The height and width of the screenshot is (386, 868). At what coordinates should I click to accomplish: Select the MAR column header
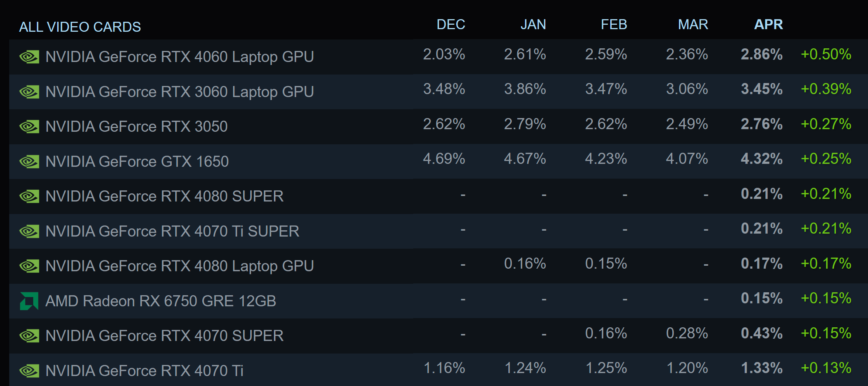click(x=693, y=24)
